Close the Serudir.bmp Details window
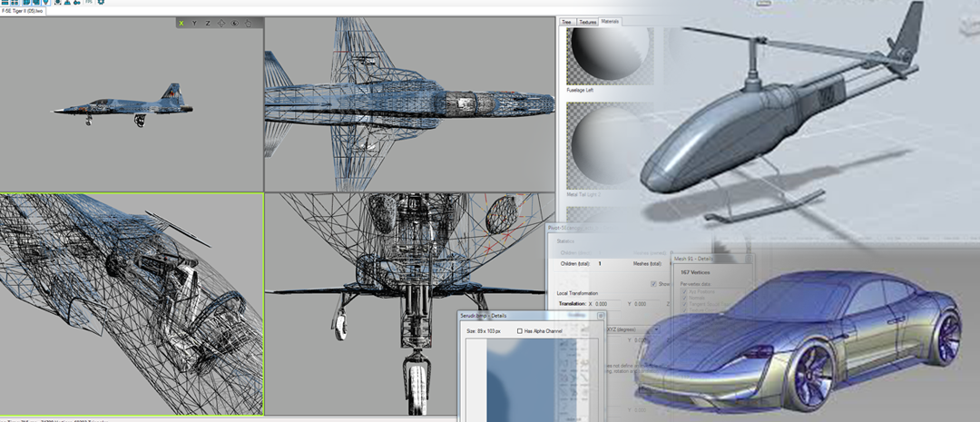 pyautogui.click(x=601, y=316)
